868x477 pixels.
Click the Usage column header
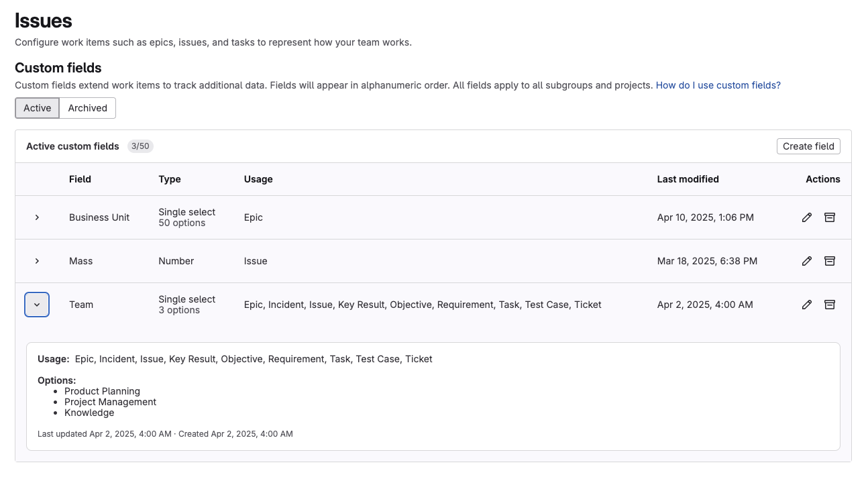[x=258, y=179]
